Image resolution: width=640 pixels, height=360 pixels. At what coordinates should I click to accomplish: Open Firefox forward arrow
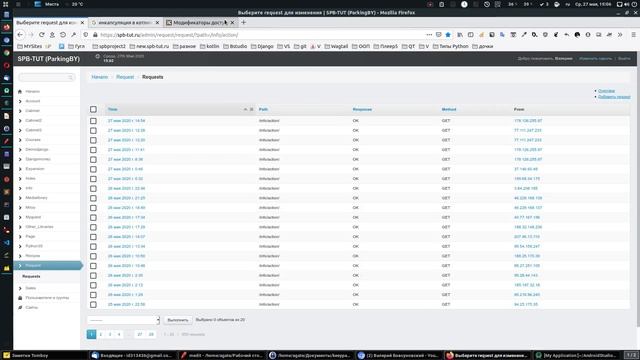coord(31,35)
